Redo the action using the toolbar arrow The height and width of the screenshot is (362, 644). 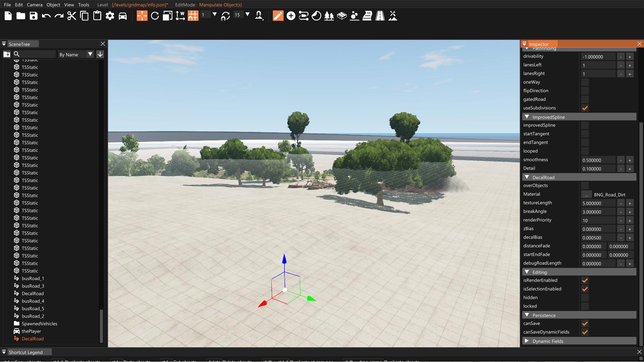click(59, 16)
